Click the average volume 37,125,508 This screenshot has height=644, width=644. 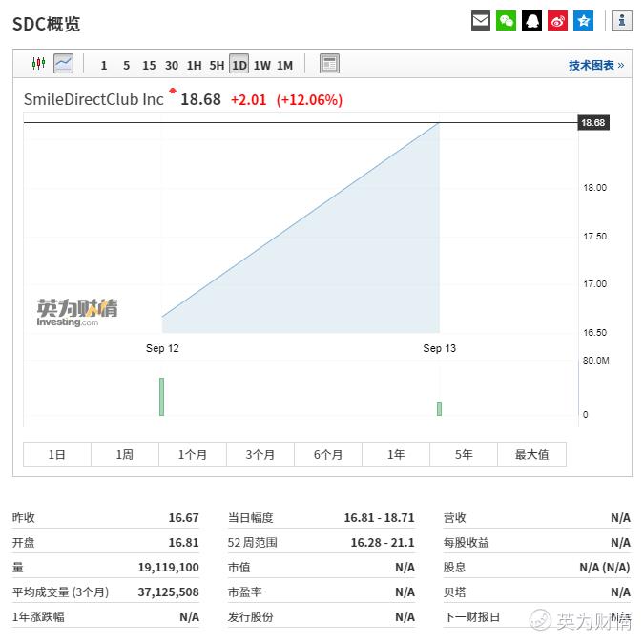point(168,592)
